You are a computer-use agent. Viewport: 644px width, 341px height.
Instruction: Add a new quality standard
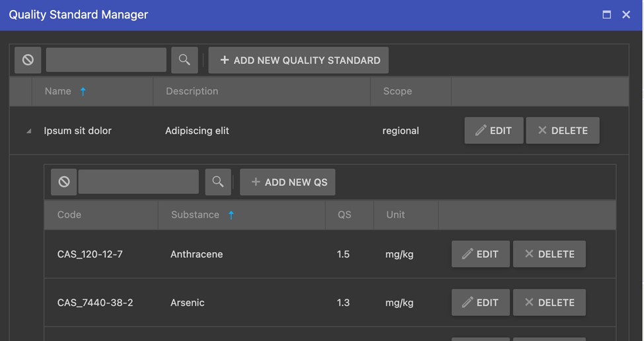pos(299,60)
